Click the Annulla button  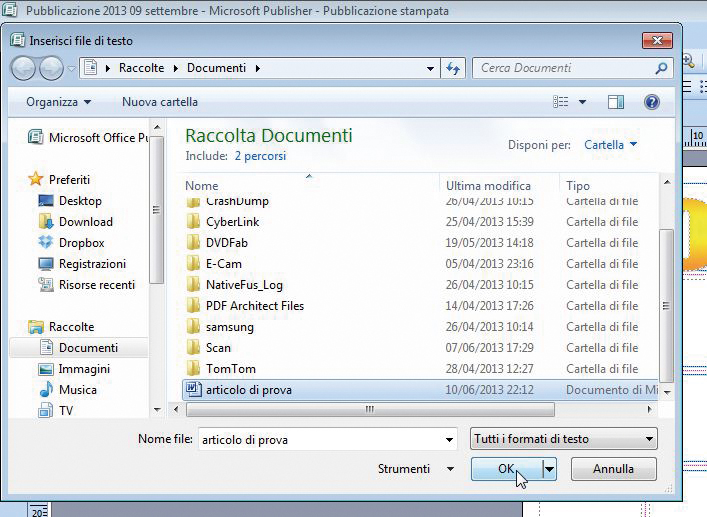coord(613,469)
